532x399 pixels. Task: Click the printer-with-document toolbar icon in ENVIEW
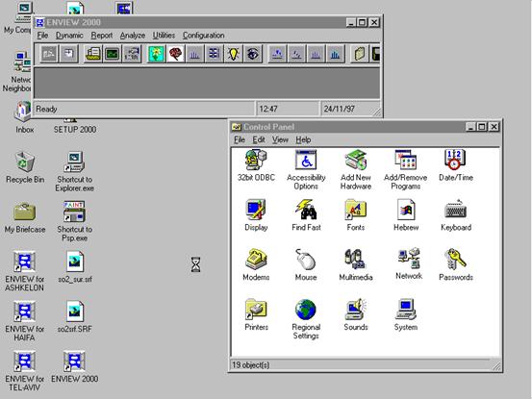coord(93,54)
